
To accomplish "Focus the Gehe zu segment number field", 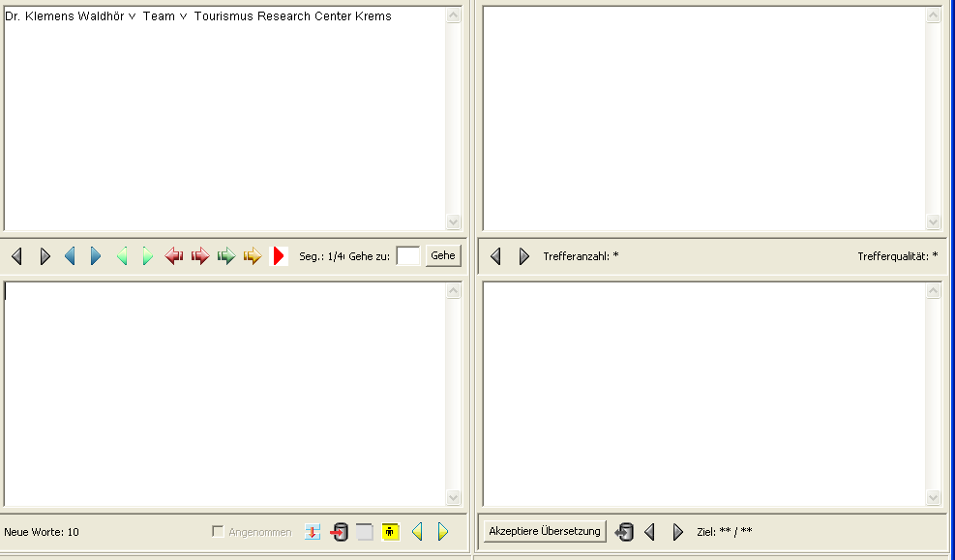I will 408,256.
